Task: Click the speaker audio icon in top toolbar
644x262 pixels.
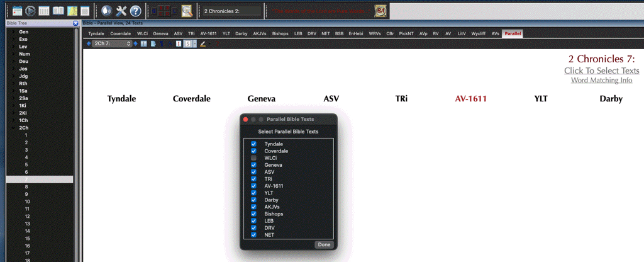Action: pyautogui.click(x=106, y=11)
